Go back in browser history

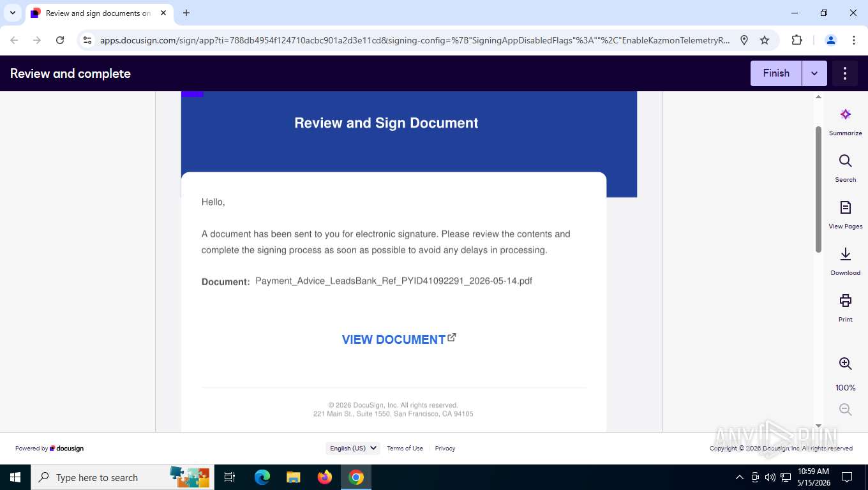tap(14, 40)
